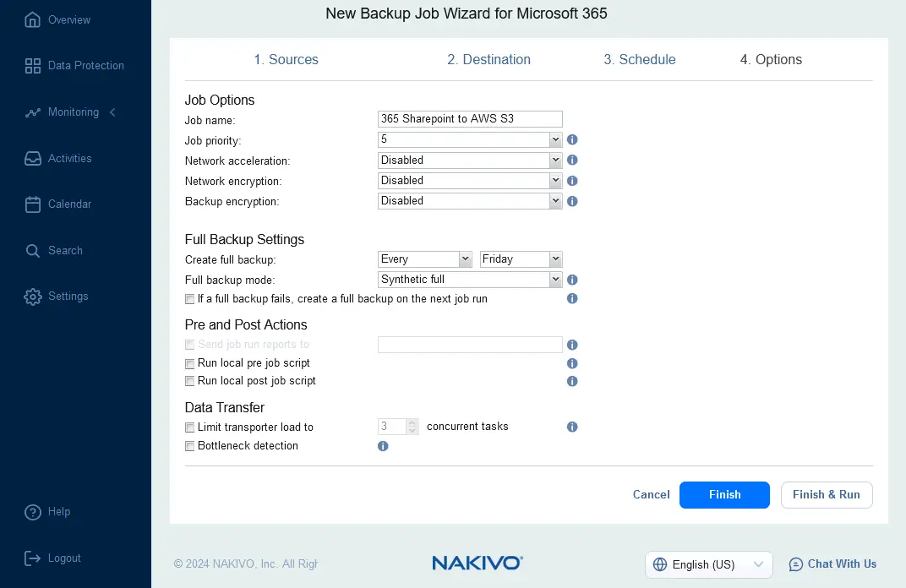Open the Every frequency dropdown
The height and width of the screenshot is (588, 906).
pos(424,259)
